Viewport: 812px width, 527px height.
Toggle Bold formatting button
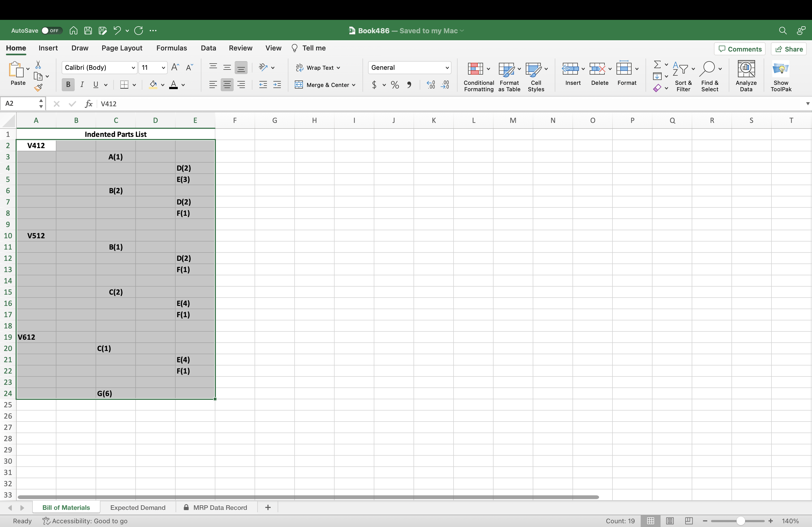click(68, 85)
